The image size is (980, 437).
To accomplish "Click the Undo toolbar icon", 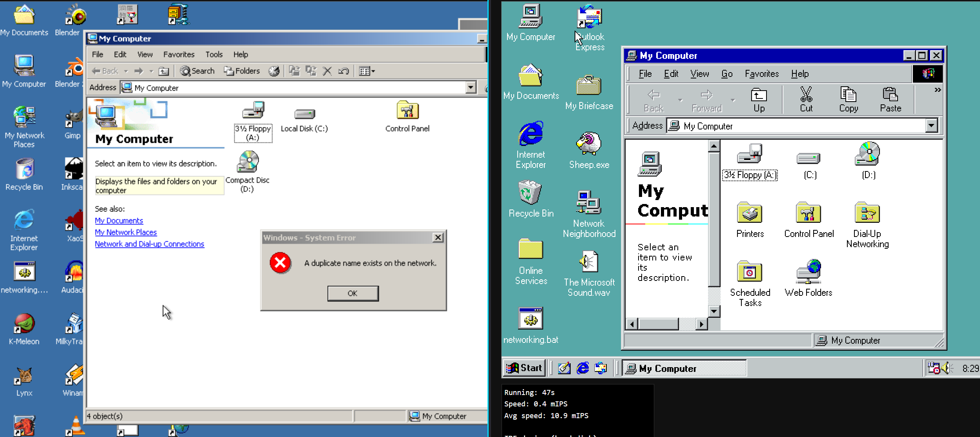I will point(344,71).
